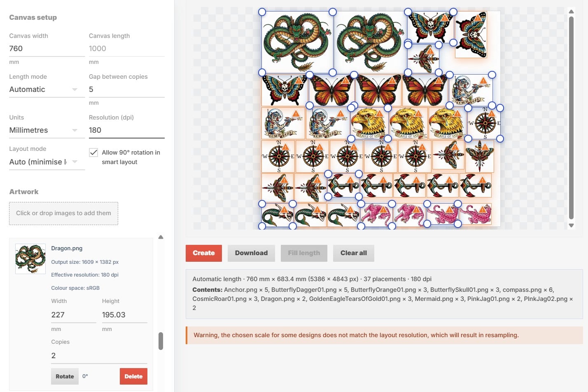The image size is (588, 392).
Task: Select the first golden eagle artwork
Action: coord(369,123)
